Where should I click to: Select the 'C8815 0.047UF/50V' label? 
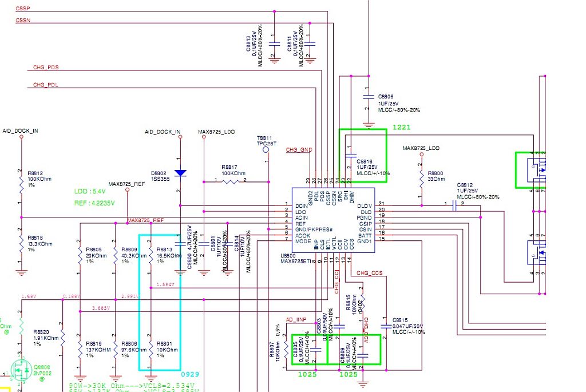(x=407, y=323)
